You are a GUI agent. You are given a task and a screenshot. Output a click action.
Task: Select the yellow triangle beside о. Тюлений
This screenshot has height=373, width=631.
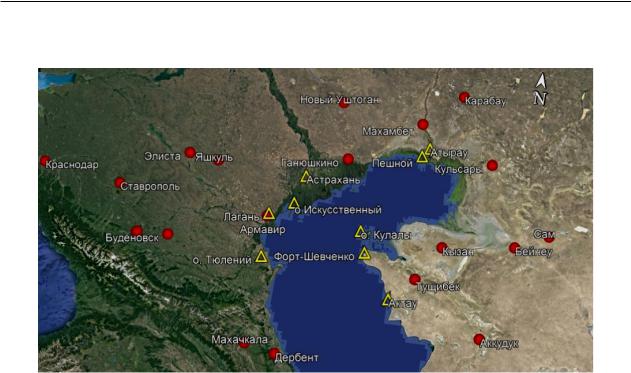[262, 256]
